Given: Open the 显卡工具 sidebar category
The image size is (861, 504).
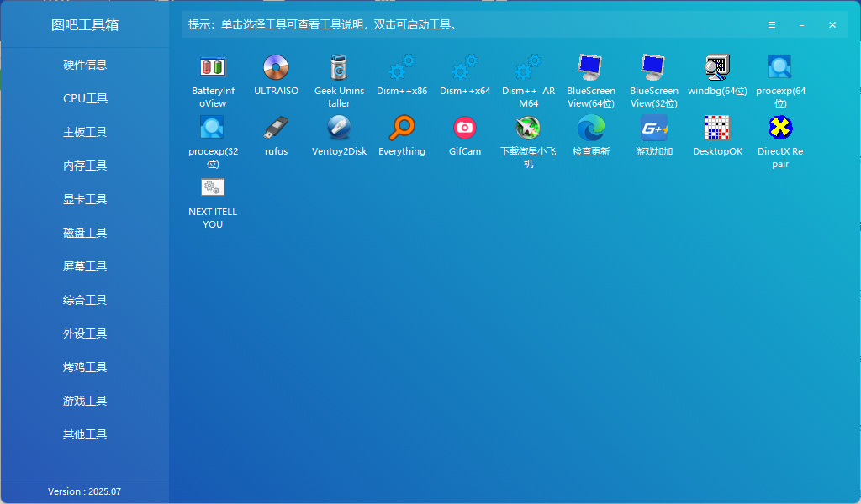Looking at the screenshot, I should pyautogui.click(x=85, y=199).
